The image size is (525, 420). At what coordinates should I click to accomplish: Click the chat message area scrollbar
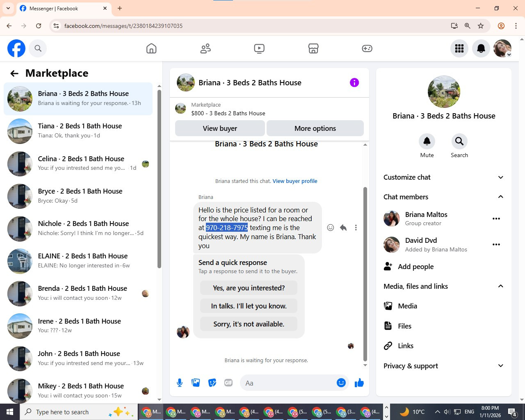pos(365,274)
